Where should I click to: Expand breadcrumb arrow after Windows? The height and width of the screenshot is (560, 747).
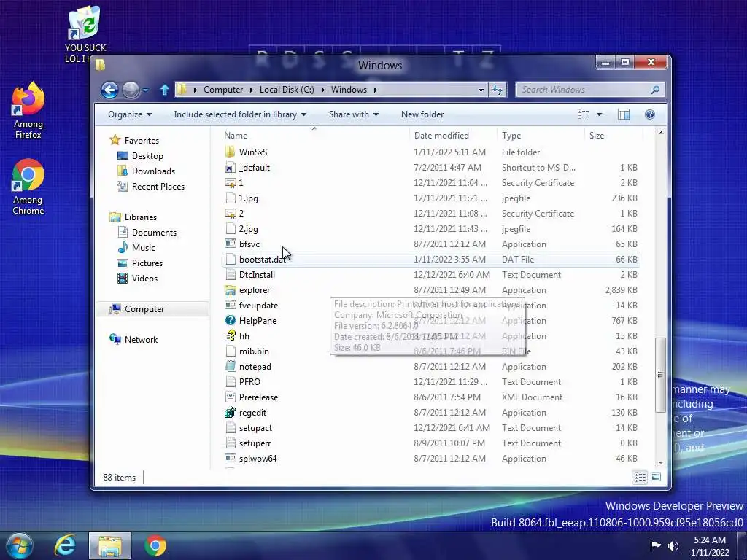click(x=376, y=90)
